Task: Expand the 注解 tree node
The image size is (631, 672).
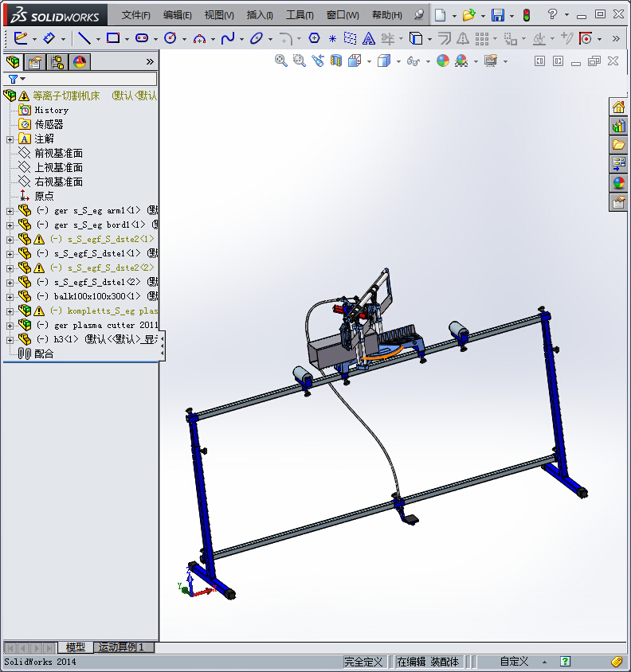Action: click(x=10, y=139)
